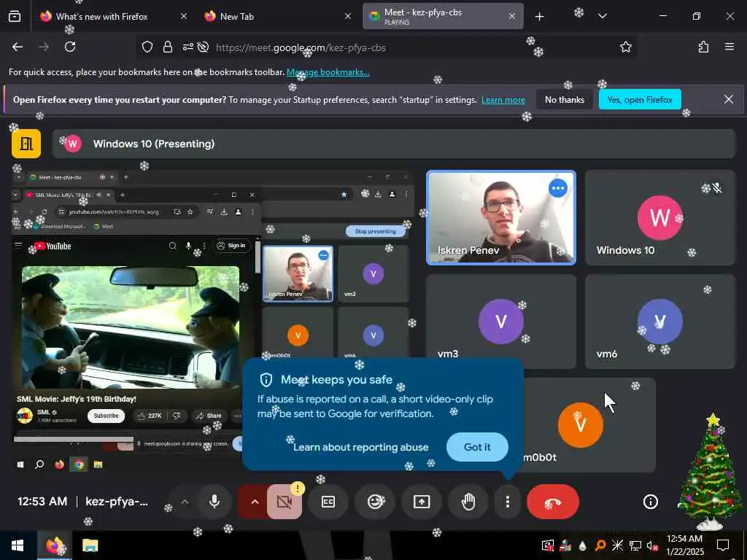The width and height of the screenshot is (747, 560).
Task: Open emoji reactions panel
Action: (376, 502)
